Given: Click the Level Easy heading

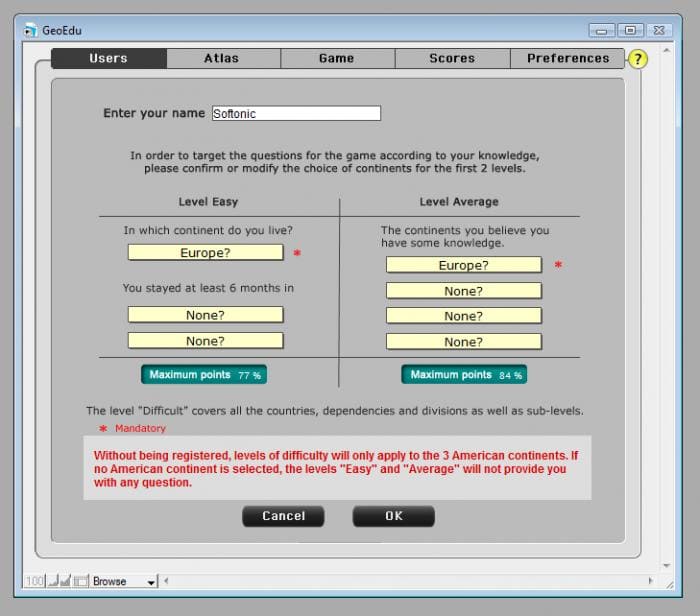Looking at the screenshot, I should pyautogui.click(x=208, y=202).
